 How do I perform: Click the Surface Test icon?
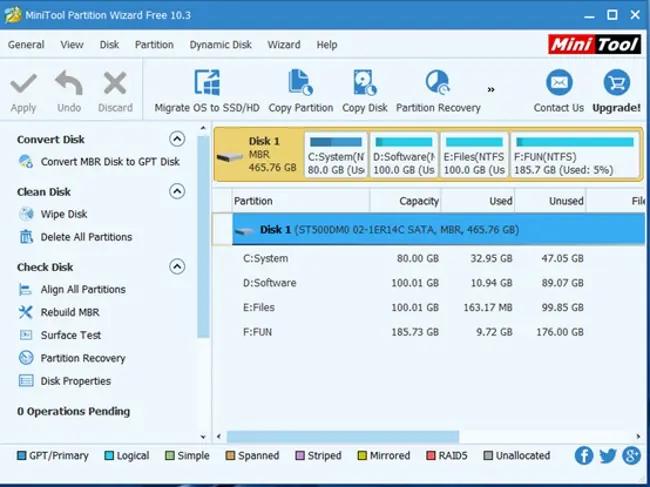pyautogui.click(x=26, y=335)
